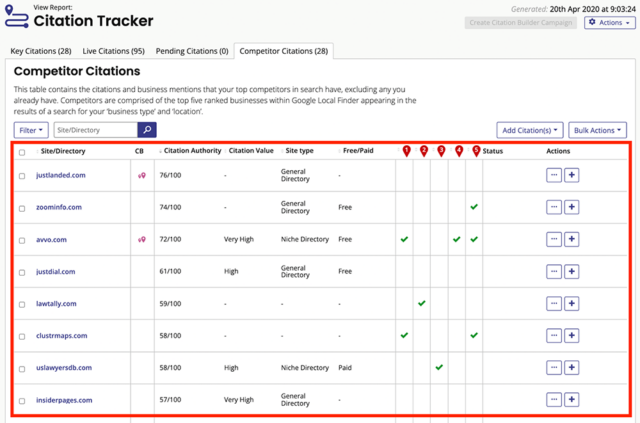Open the Filter dropdown
The width and height of the screenshot is (640, 423).
(x=31, y=130)
